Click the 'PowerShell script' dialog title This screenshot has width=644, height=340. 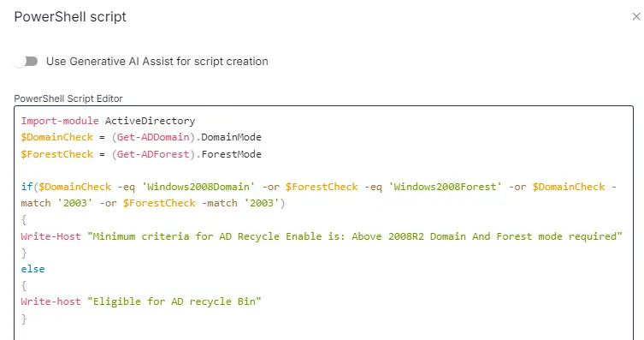(70, 17)
